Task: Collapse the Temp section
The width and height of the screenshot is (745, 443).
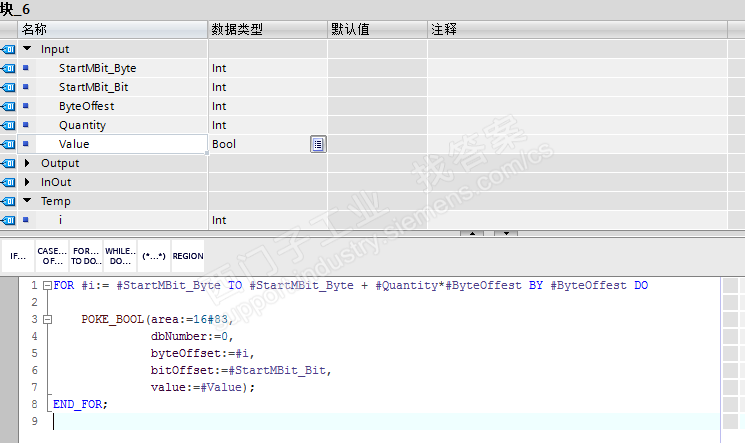Action: 27,201
